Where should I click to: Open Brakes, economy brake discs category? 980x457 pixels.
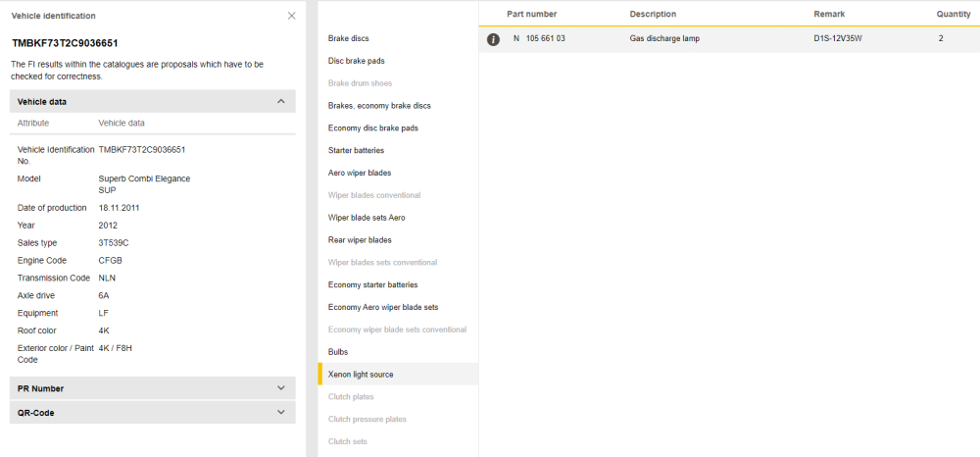click(379, 106)
